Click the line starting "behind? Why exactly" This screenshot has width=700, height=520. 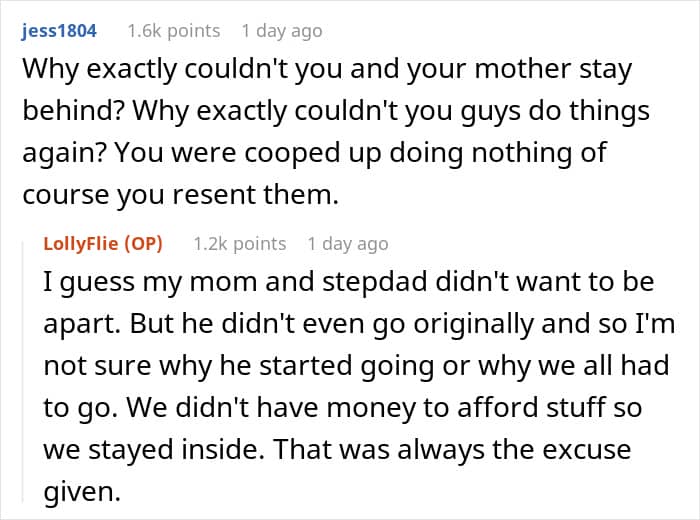[335, 110]
